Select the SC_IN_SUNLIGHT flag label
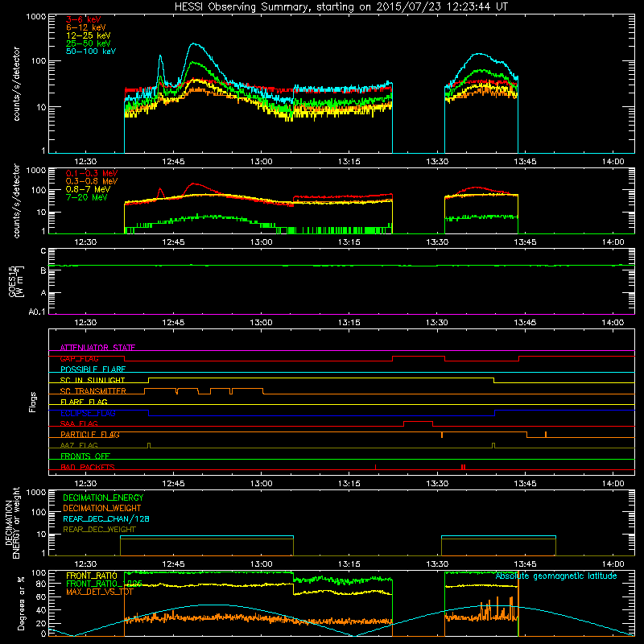 pyautogui.click(x=93, y=380)
